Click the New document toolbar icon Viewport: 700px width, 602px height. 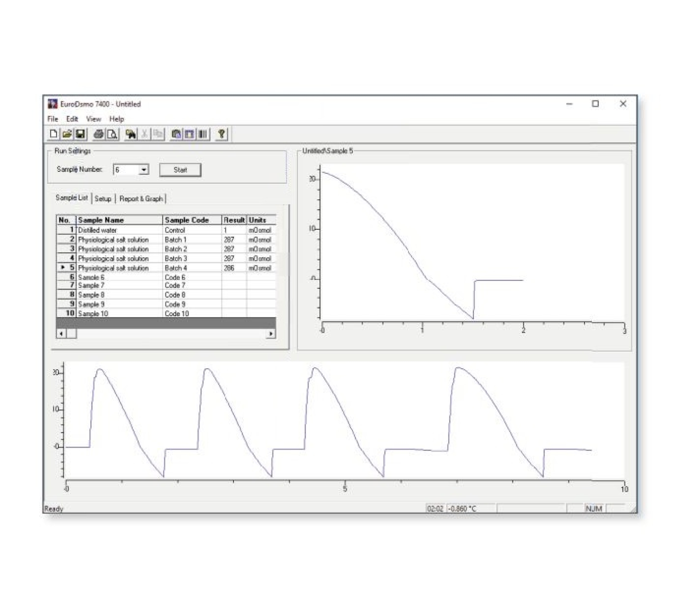[x=53, y=134]
